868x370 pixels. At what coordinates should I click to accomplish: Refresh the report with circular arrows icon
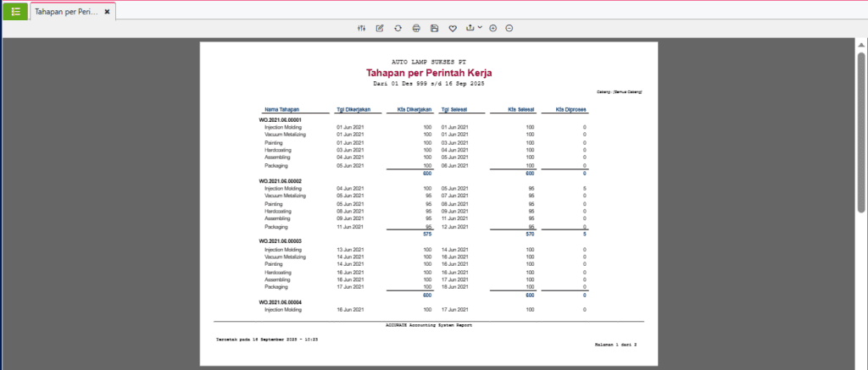coord(398,28)
